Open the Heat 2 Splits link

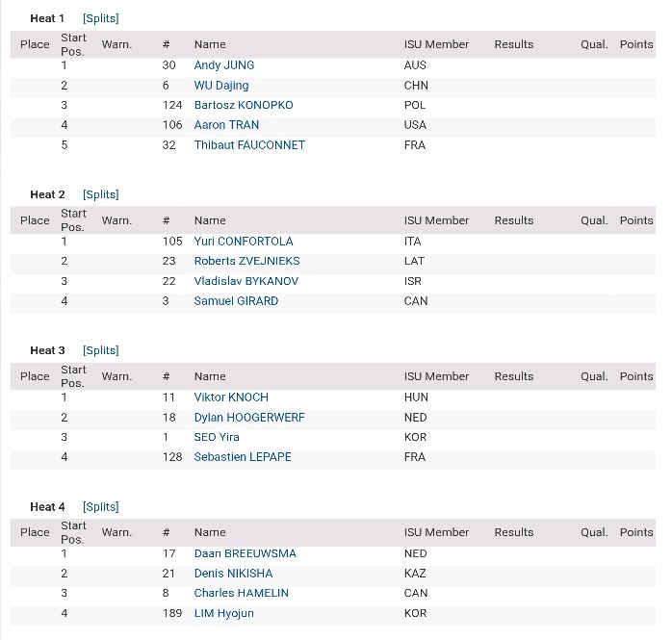101,194
